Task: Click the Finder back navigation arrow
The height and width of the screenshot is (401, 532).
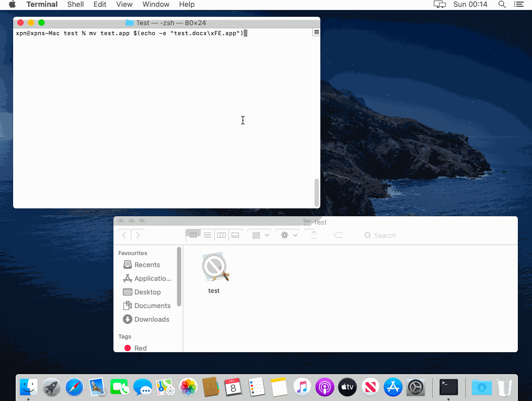Action: tap(124, 235)
